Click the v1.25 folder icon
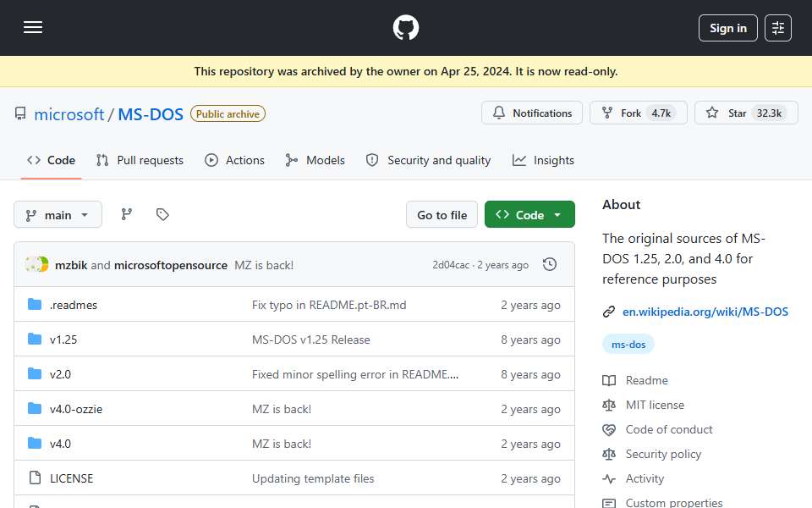The height and width of the screenshot is (508, 812). click(35, 339)
